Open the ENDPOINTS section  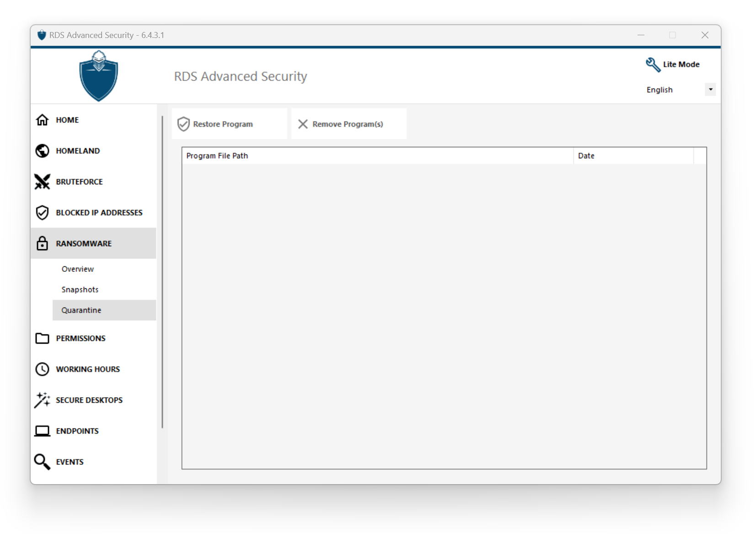tap(93, 431)
